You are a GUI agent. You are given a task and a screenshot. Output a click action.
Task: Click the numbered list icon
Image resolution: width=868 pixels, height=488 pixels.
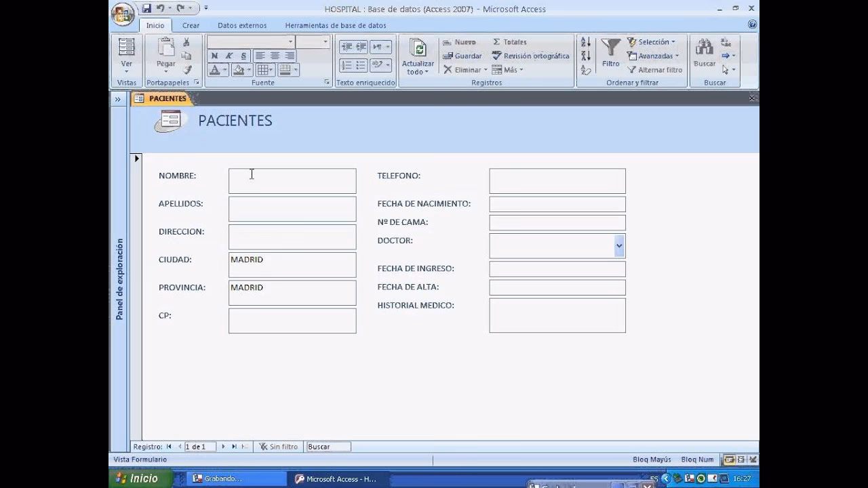tap(346, 65)
